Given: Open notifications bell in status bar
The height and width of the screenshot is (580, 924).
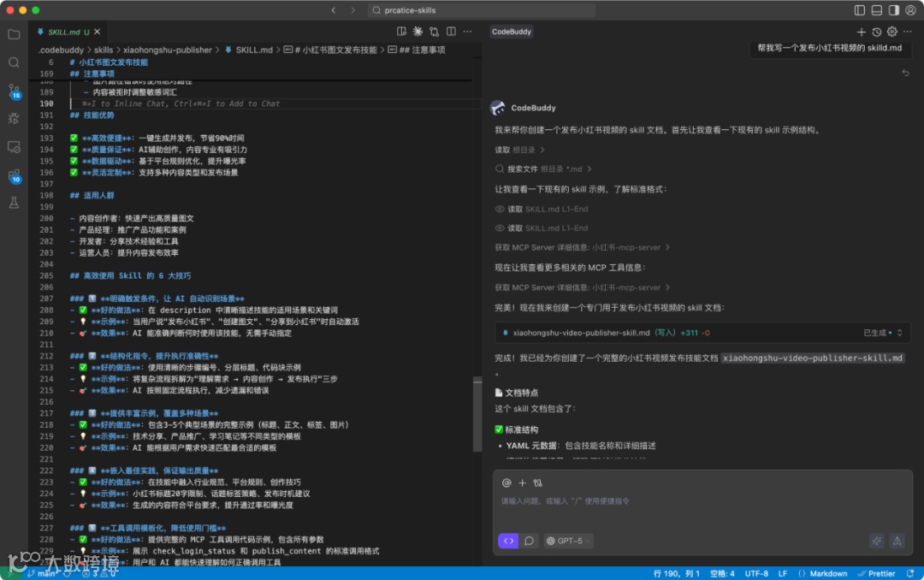Looking at the screenshot, I should pyautogui.click(x=910, y=573).
